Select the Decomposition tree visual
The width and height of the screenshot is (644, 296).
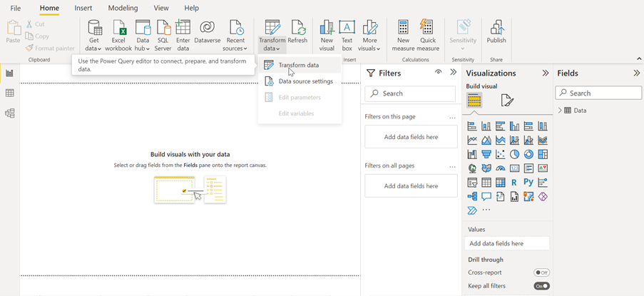click(472, 196)
